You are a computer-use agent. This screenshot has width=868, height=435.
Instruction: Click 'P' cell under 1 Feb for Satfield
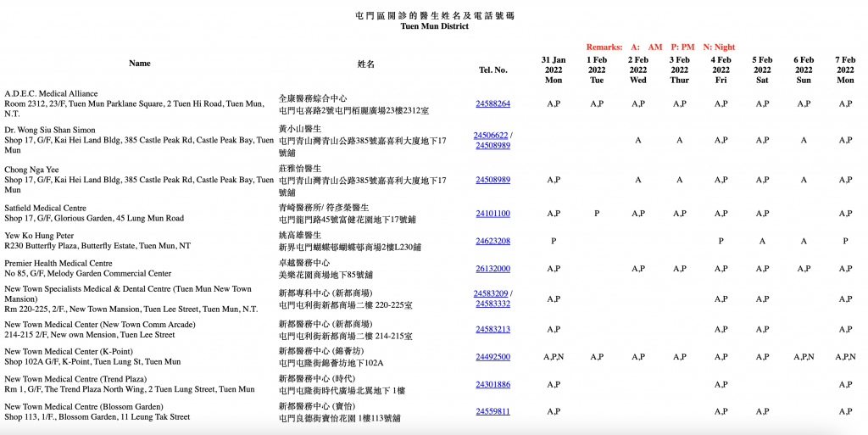[597, 213]
